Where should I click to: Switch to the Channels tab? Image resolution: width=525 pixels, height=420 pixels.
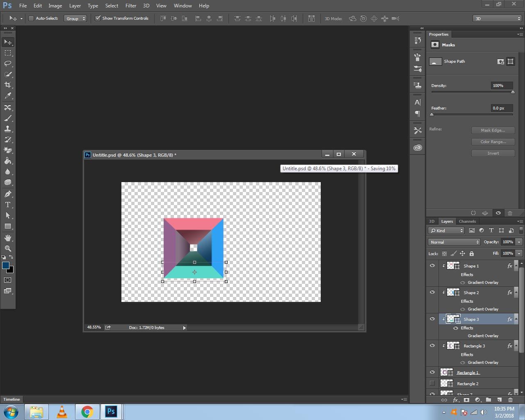click(x=467, y=221)
